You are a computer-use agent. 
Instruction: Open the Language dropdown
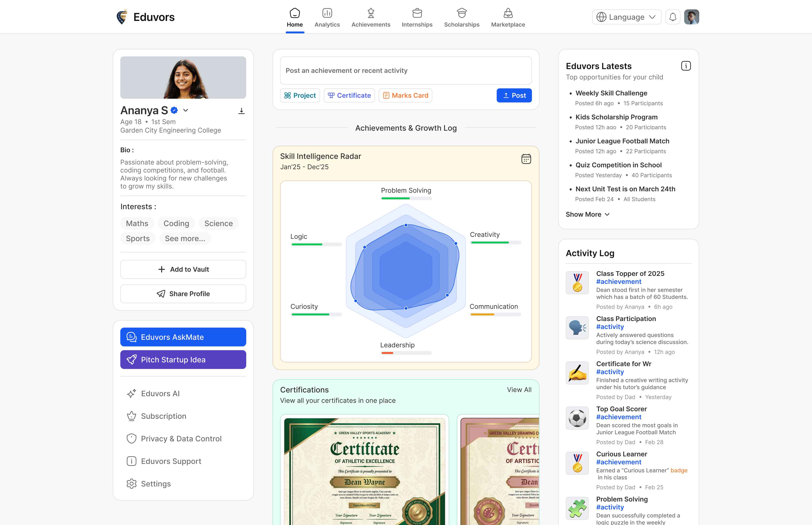[x=627, y=17]
